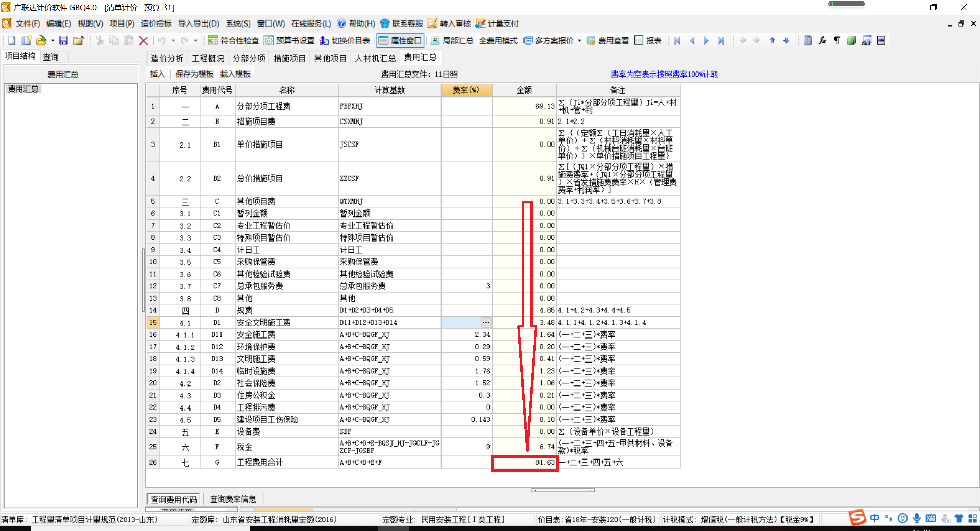This screenshot has width=980, height=531.
Task: Click the Copy icon in toolbar
Action: pos(114,40)
